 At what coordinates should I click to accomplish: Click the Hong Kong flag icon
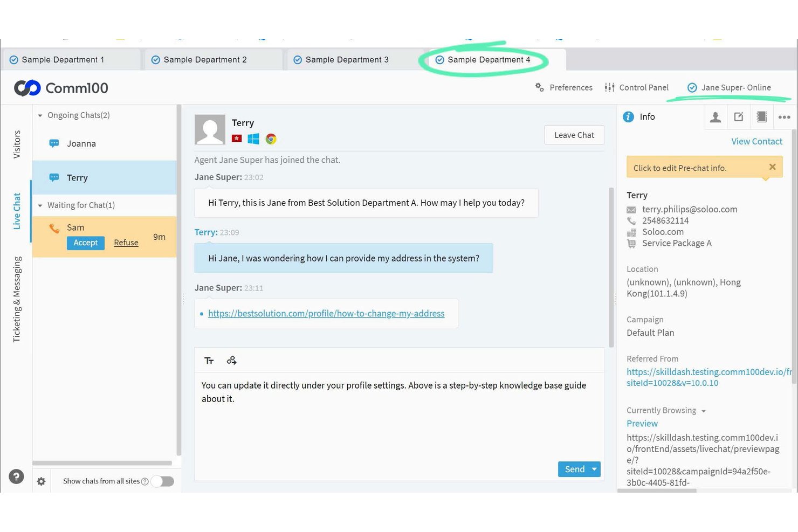click(x=237, y=139)
